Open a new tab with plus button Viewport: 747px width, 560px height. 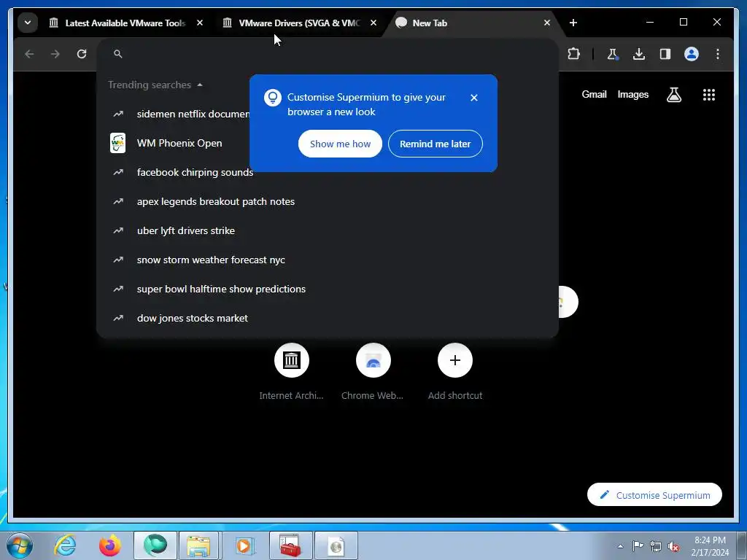[573, 23]
